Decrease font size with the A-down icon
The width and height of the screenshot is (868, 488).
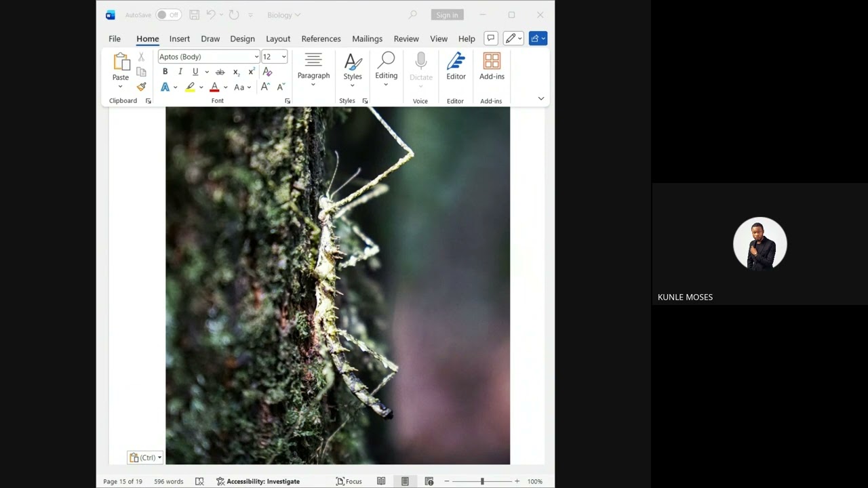click(281, 87)
